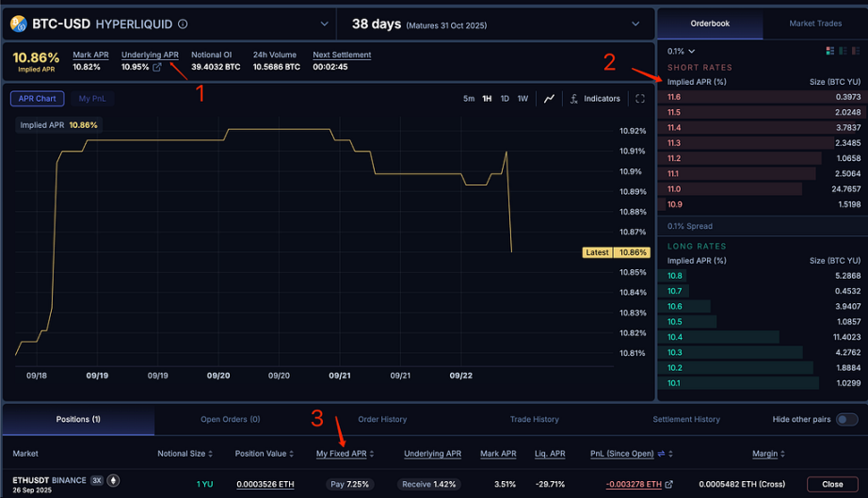Viewport: 868px width, 498px height.
Task: Select the 5m chart interval
Action: [469, 99]
